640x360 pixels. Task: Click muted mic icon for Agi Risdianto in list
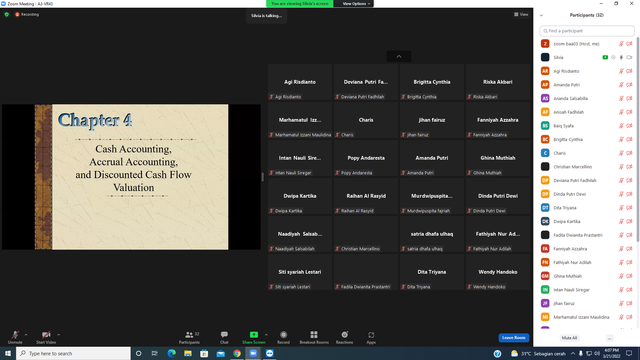pos(621,71)
